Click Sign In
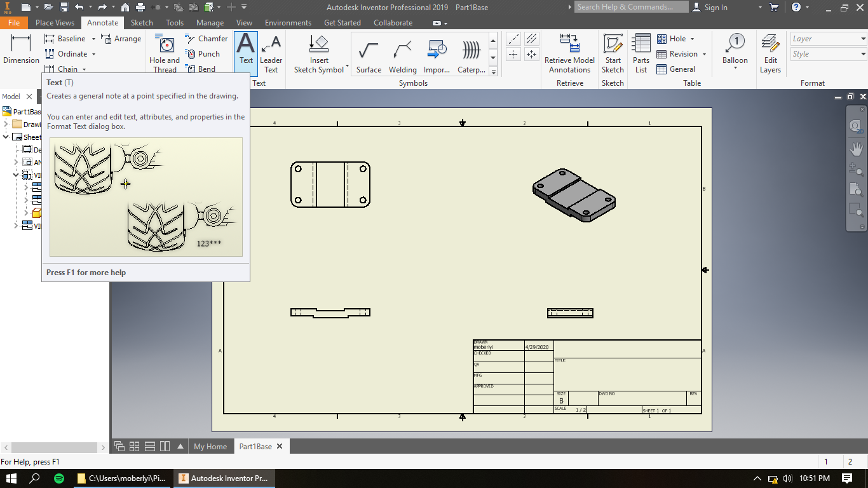This screenshot has width=868, height=488. [x=710, y=8]
